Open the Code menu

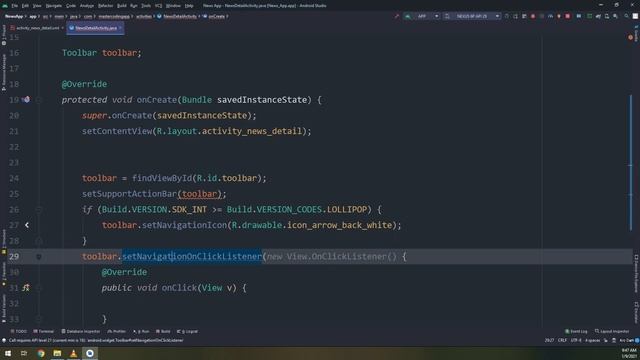(71, 6)
